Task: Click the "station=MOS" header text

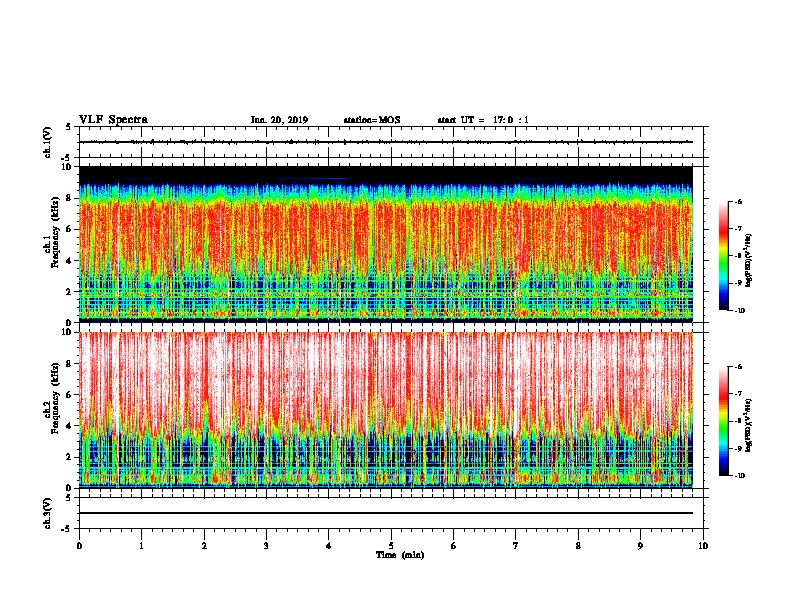Action: [x=372, y=120]
